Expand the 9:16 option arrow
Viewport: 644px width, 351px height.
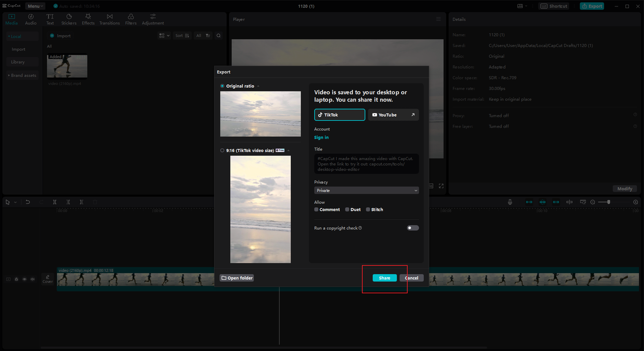tap(289, 150)
